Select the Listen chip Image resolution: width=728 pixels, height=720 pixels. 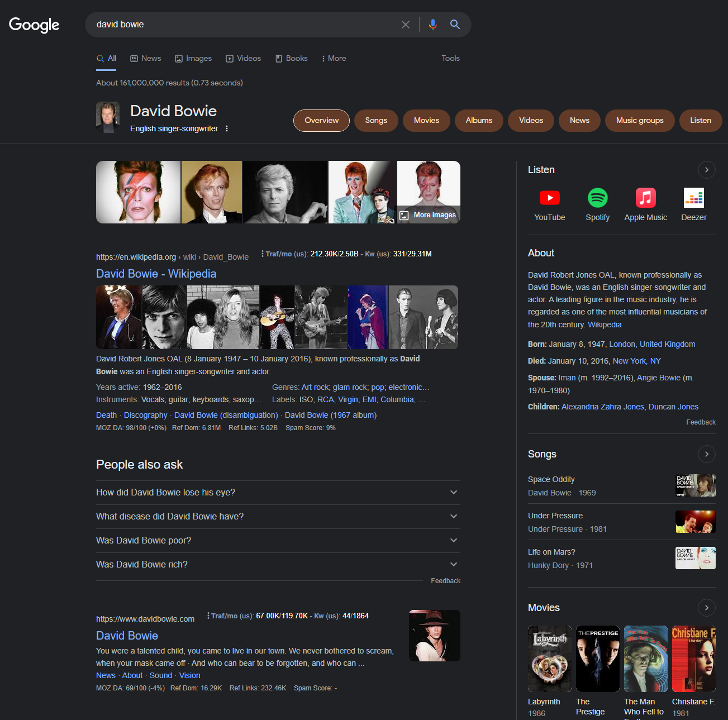pyautogui.click(x=701, y=121)
